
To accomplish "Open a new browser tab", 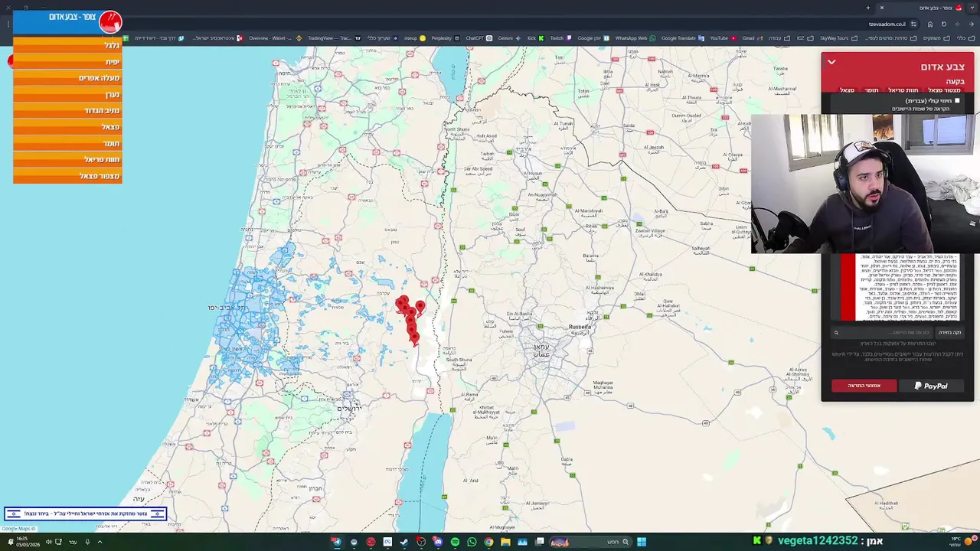I will click(867, 8).
